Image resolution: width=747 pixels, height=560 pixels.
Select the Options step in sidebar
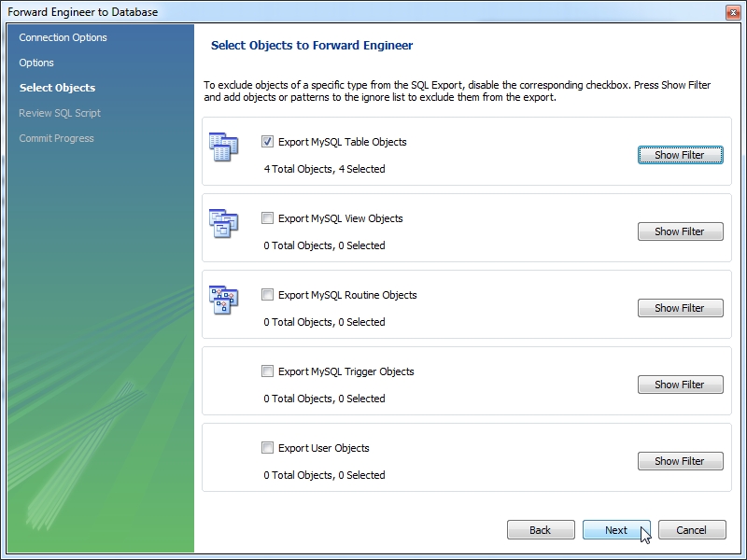pos(36,63)
